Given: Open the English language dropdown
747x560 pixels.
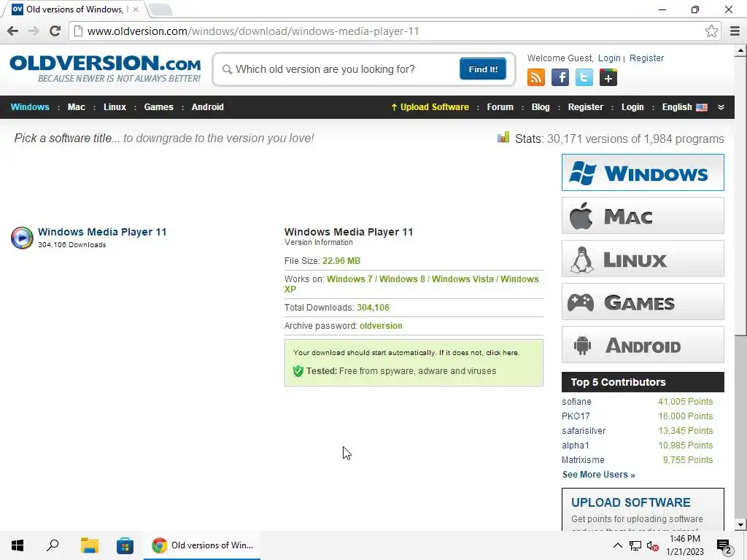Looking at the screenshot, I should (684, 107).
